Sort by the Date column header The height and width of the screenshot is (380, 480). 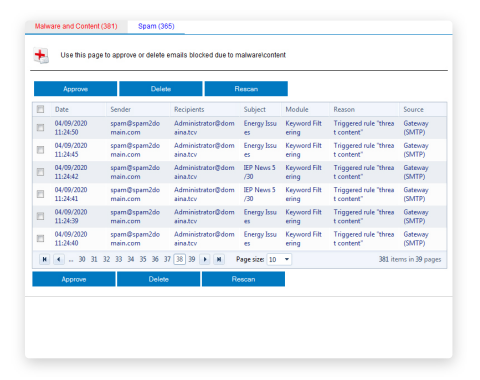coord(62,109)
